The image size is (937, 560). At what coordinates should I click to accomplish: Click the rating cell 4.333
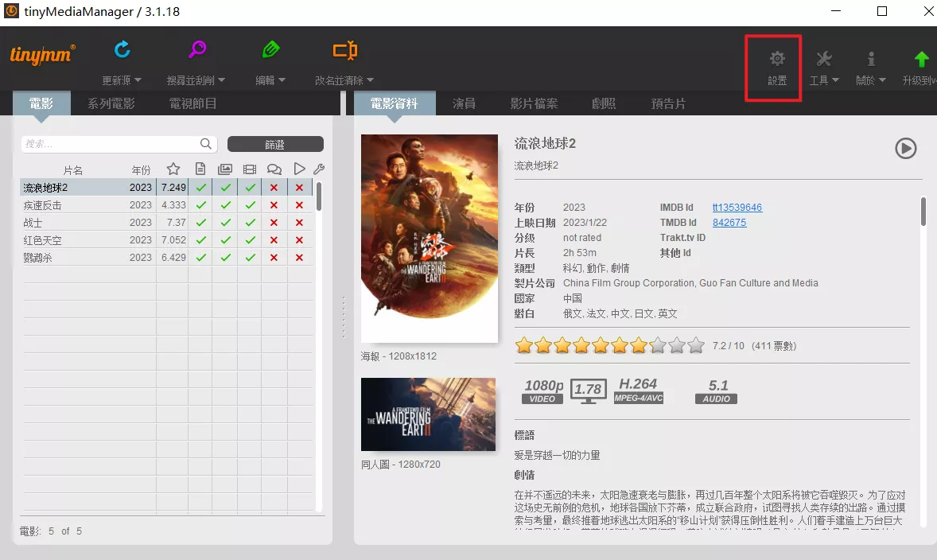[173, 205]
